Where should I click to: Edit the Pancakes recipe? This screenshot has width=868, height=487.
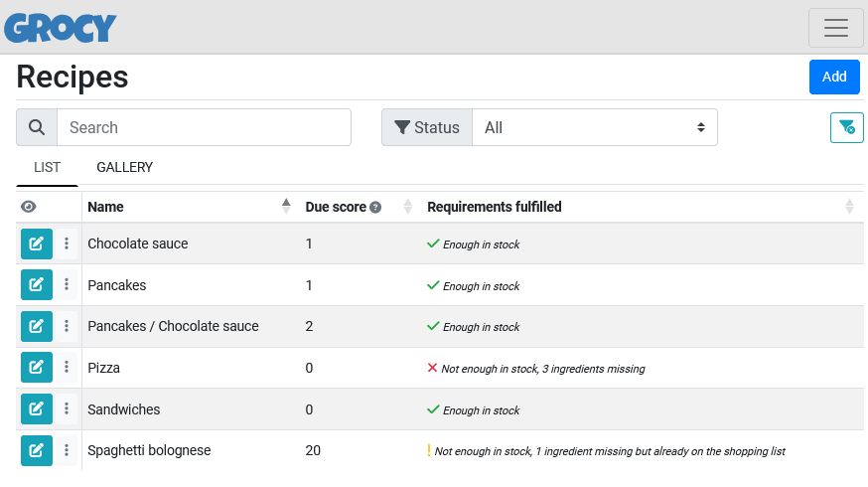(x=36, y=285)
